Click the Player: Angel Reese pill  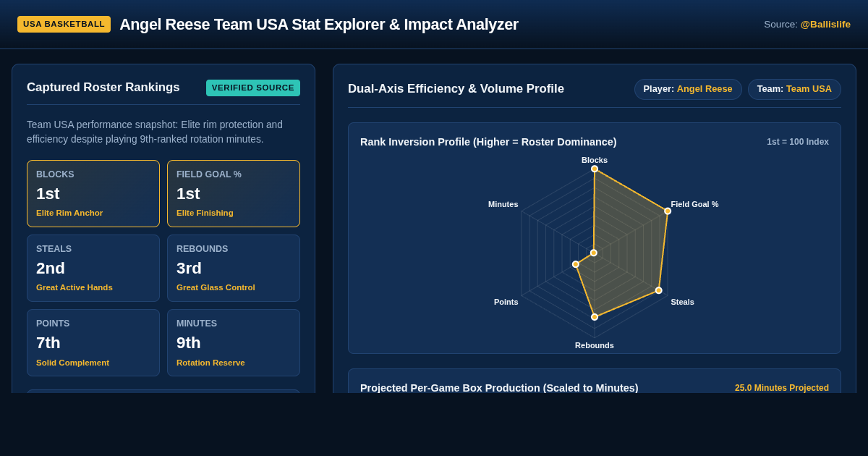pyautogui.click(x=688, y=89)
